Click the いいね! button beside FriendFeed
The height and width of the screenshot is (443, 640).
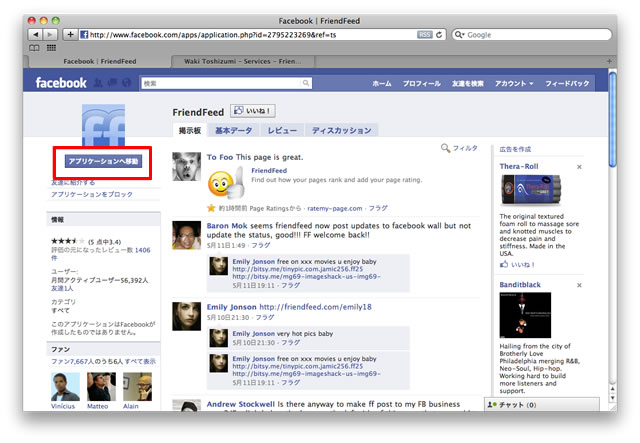coord(253,111)
